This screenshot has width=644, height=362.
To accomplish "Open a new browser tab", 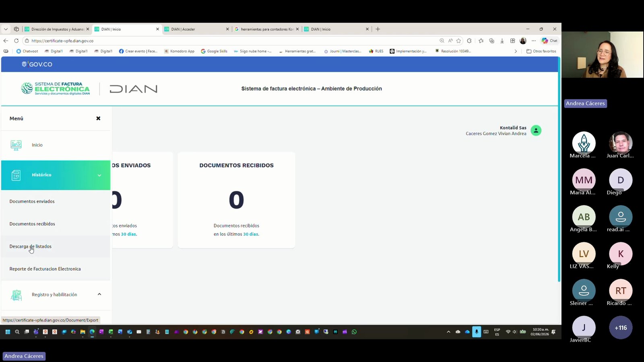I will (x=378, y=29).
